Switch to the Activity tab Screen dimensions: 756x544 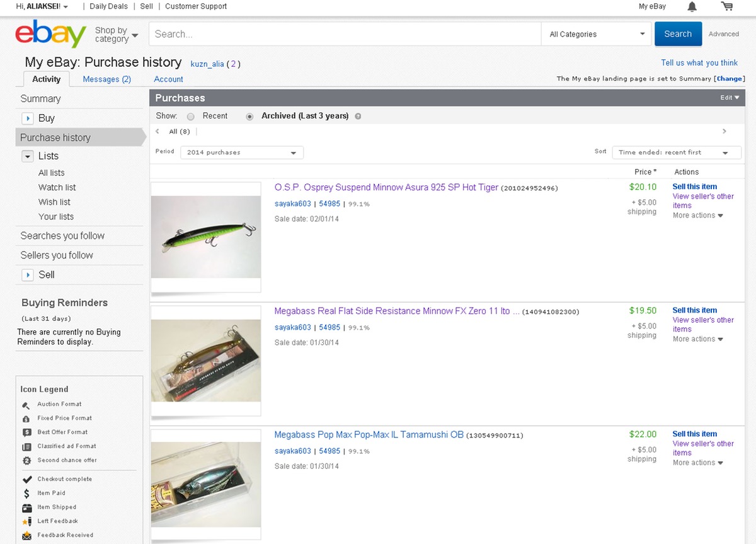pos(47,79)
